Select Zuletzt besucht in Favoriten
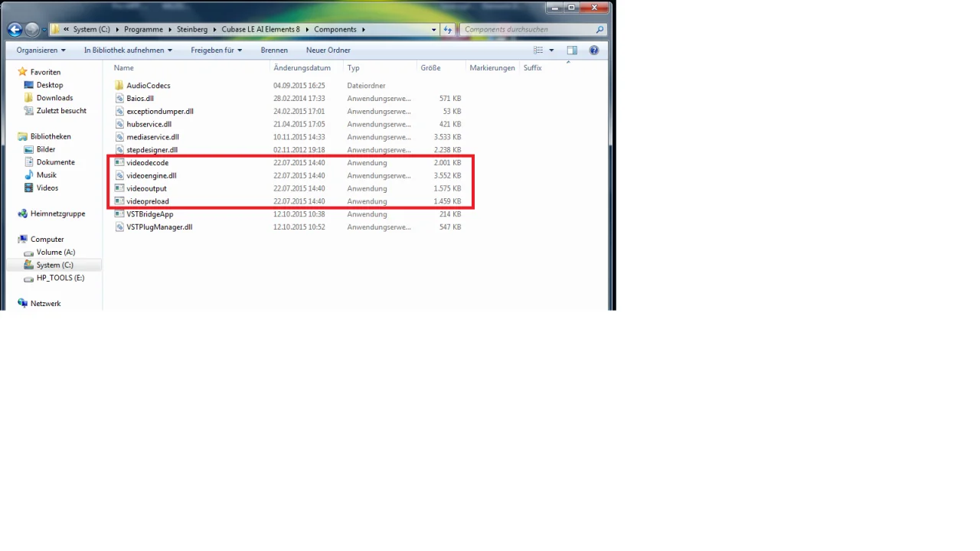The image size is (980, 551). pos(61,111)
